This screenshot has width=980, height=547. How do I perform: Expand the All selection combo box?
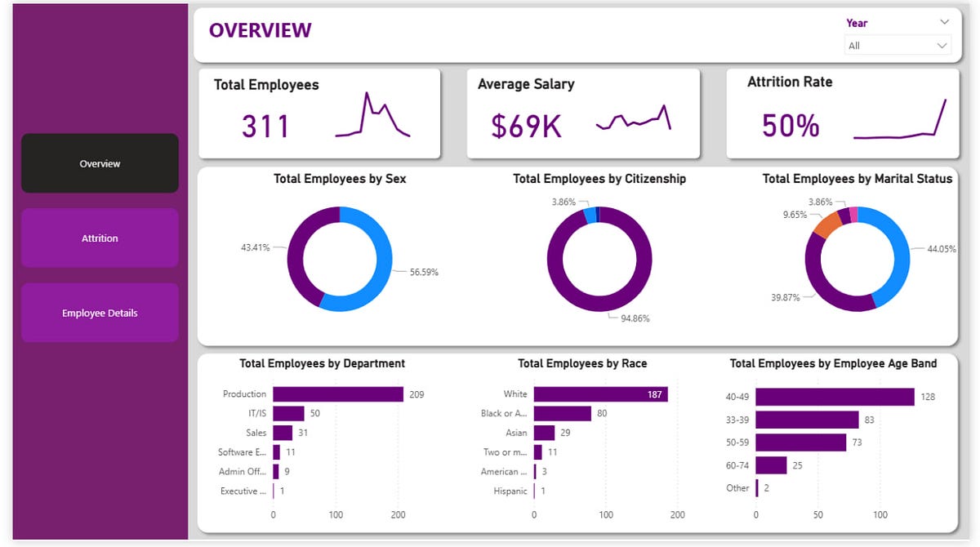pos(898,46)
